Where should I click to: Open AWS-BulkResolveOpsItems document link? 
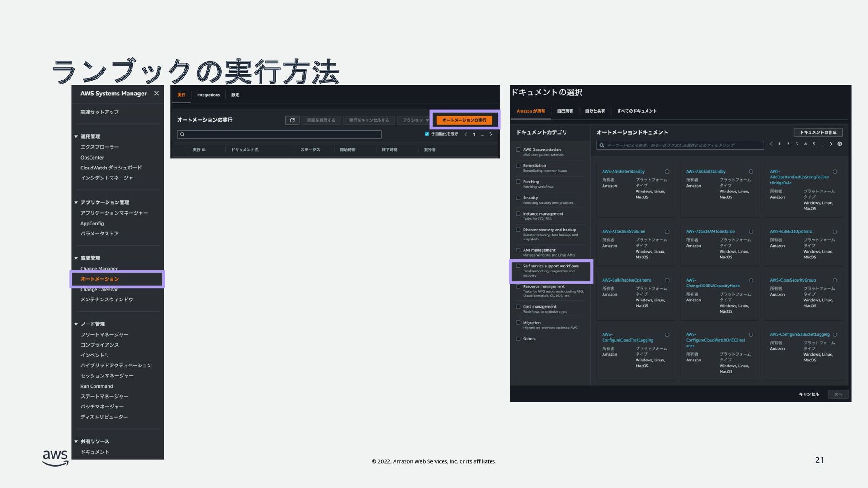(627, 281)
